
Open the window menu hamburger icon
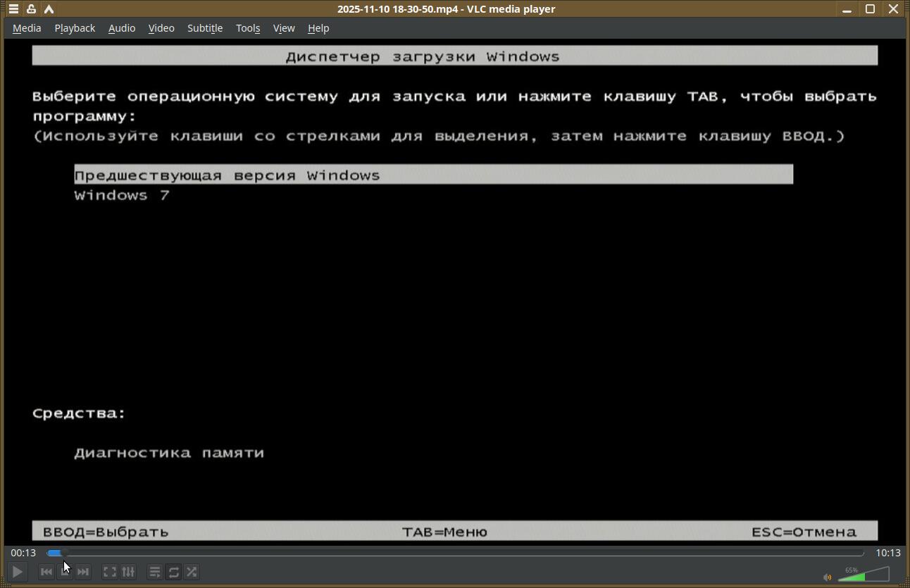(13, 9)
